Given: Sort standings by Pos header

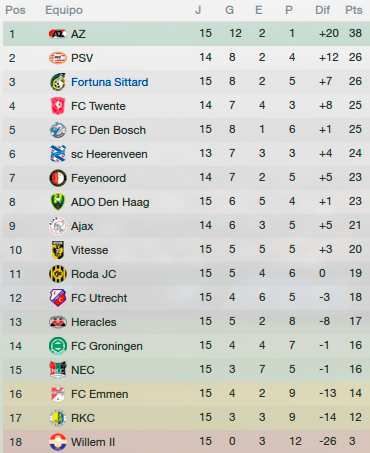Looking at the screenshot, I should (15, 10).
